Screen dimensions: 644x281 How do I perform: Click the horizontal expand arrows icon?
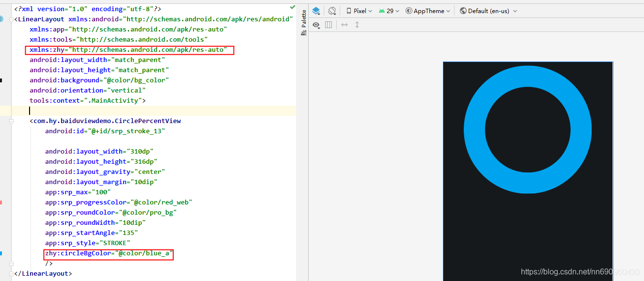pyautogui.click(x=345, y=25)
